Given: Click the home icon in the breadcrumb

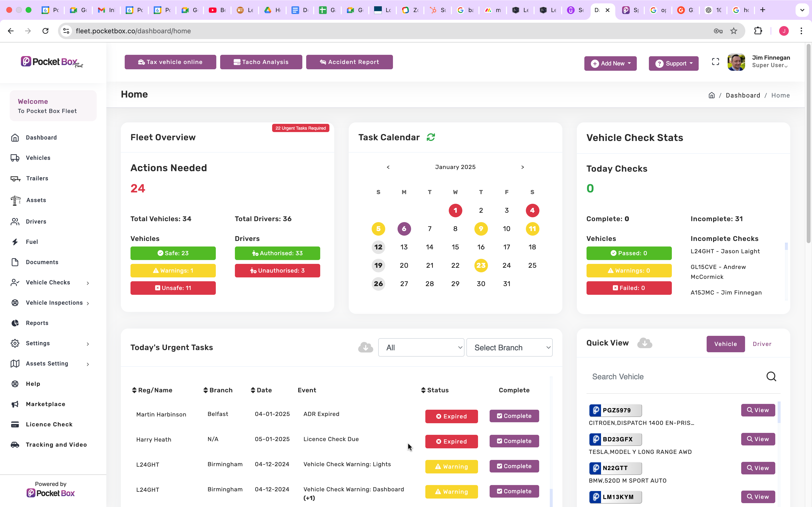Looking at the screenshot, I should click(711, 95).
